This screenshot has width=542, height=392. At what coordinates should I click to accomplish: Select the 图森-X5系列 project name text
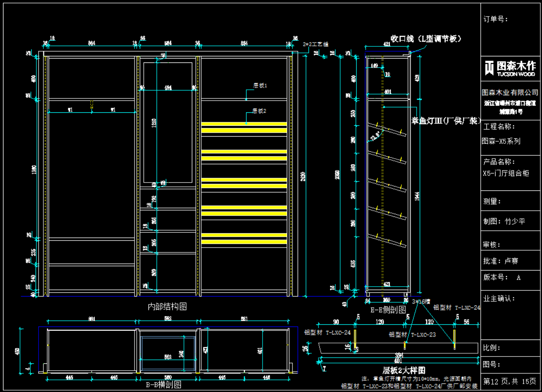[501, 141]
